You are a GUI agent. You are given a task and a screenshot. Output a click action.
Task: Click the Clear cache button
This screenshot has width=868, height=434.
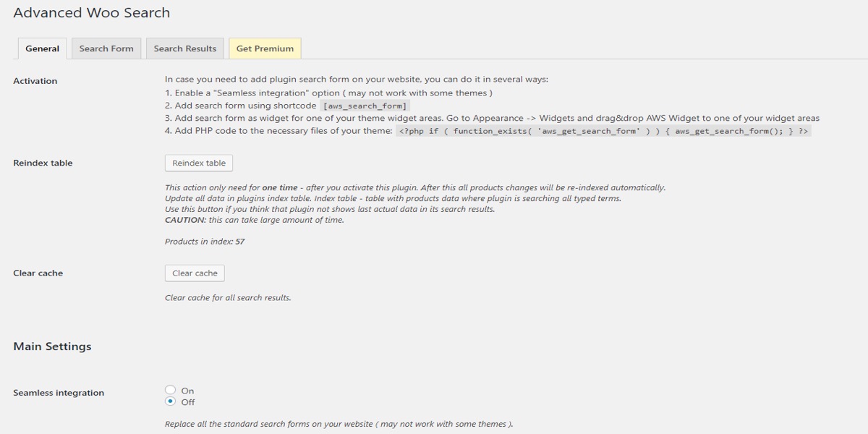click(x=195, y=273)
